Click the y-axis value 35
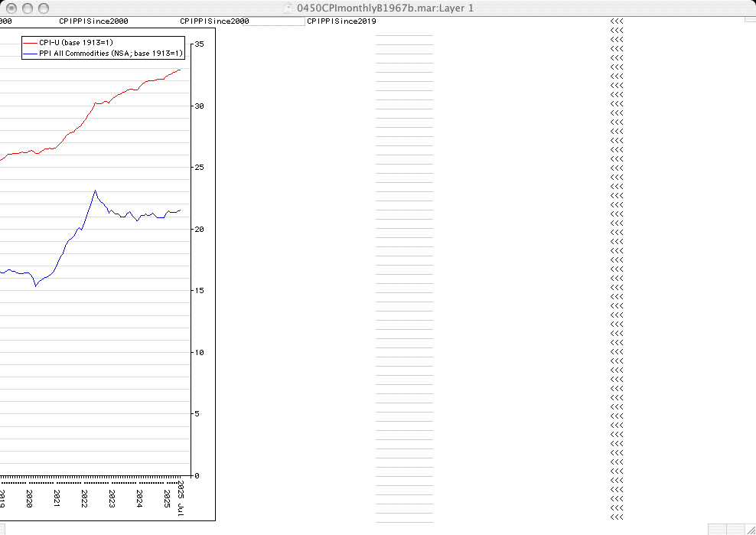This screenshot has width=756, height=535. tap(199, 44)
